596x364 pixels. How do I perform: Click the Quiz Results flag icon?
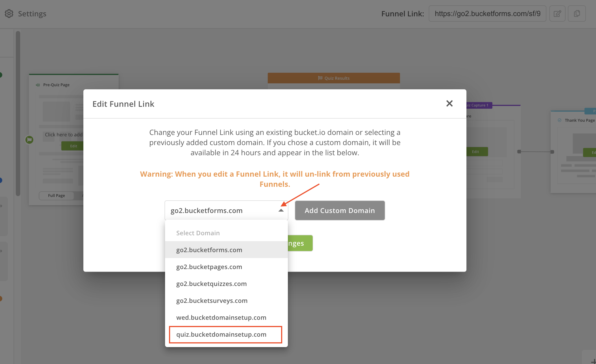(x=320, y=78)
